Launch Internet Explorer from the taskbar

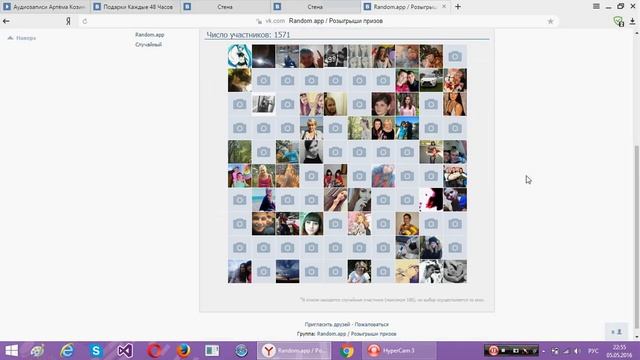click(67, 351)
